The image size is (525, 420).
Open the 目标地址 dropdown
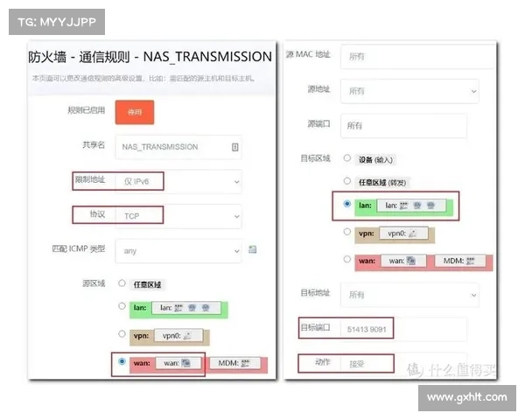click(x=409, y=295)
